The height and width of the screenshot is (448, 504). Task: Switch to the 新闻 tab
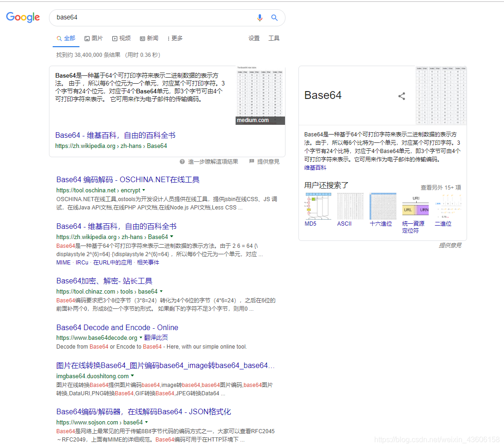pyautogui.click(x=149, y=38)
